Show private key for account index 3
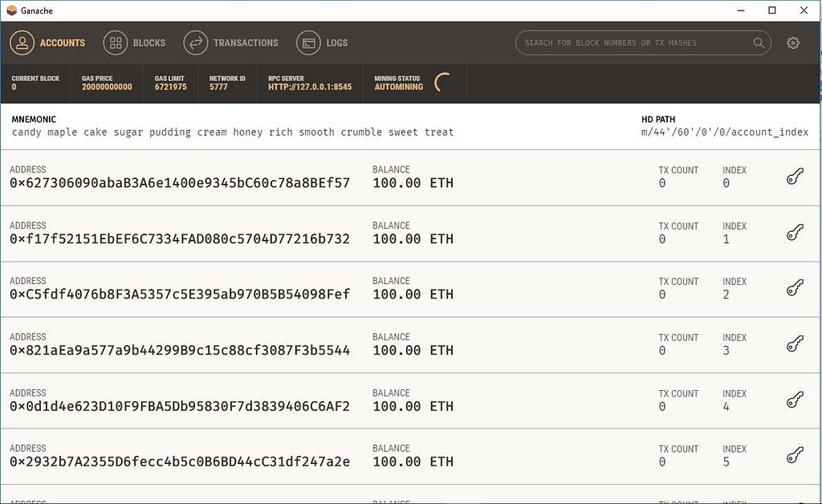The height and width of the screenshot is (504, 822). tap(795, 343)
